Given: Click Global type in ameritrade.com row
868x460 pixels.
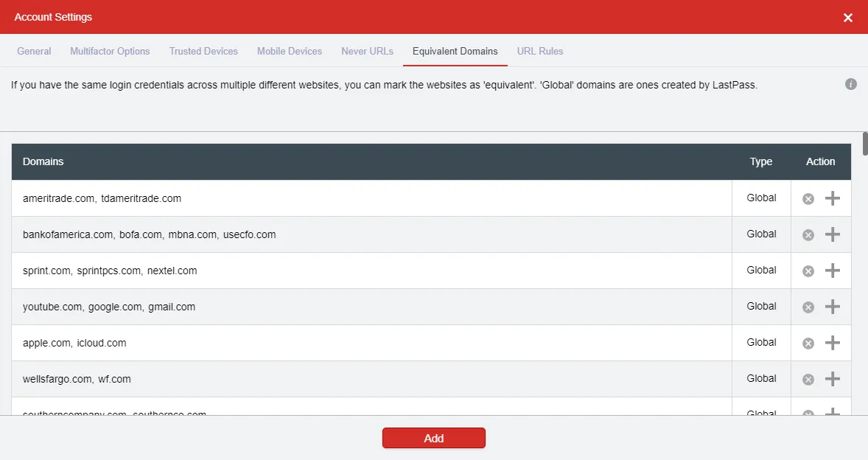Looking at the screenshot, I should click(761, 198).
